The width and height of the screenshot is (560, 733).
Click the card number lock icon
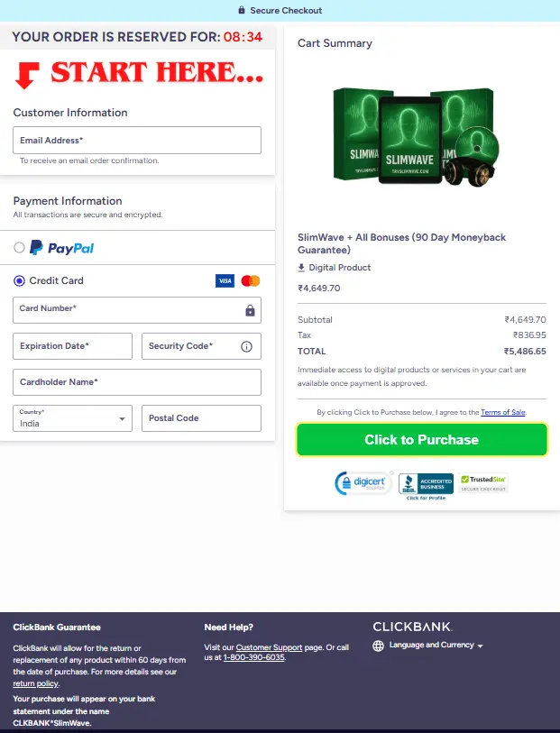(x=250, y=310)
